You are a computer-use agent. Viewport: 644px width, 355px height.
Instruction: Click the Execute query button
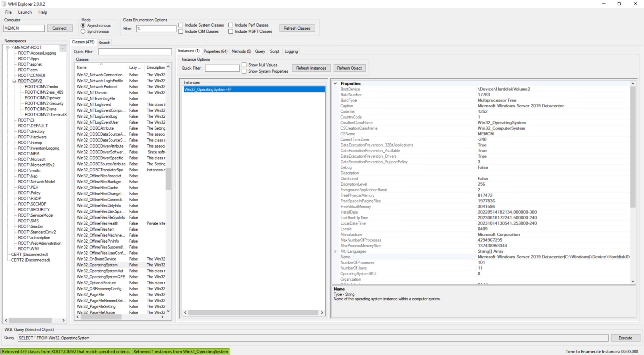click(x=625, y=338)
